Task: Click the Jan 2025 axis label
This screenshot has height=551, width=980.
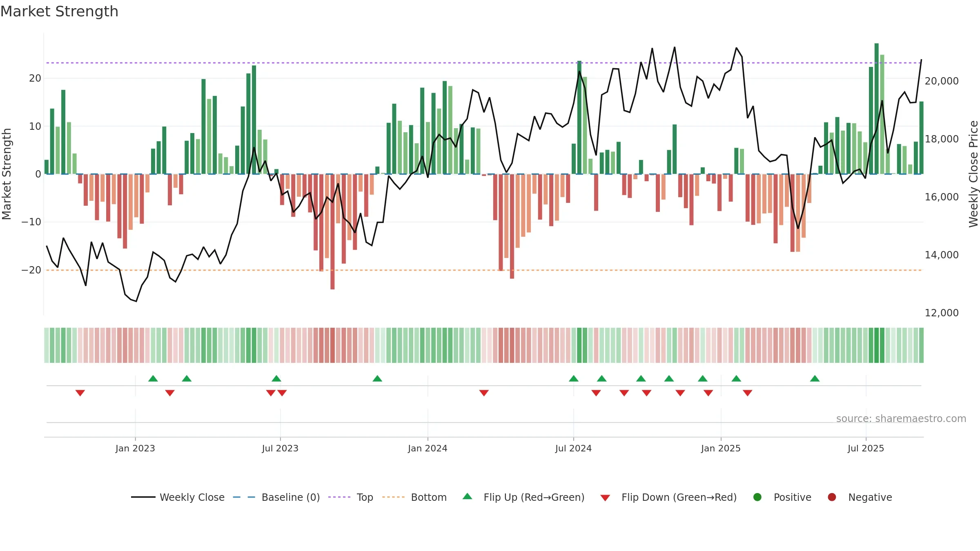Action: click(x=721, y=449)
